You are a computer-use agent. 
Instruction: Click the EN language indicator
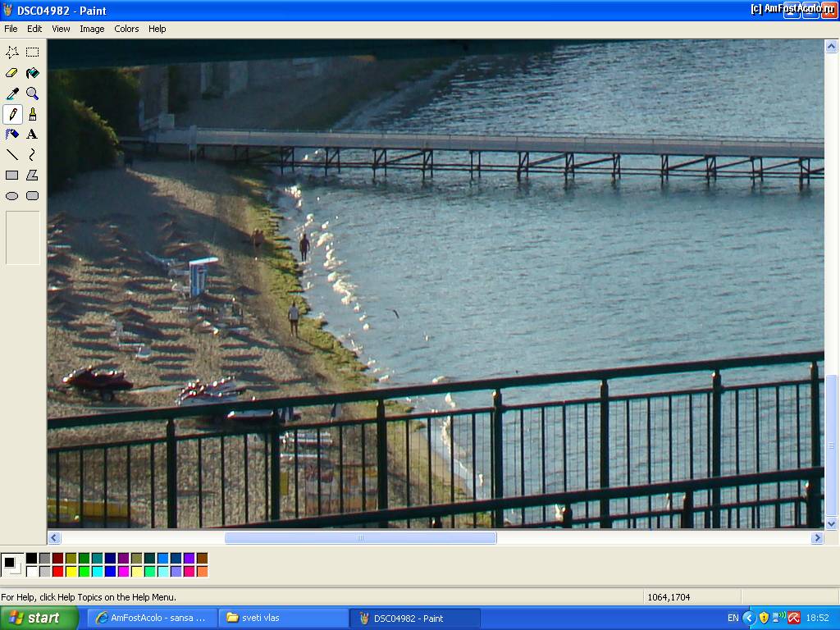733,619
